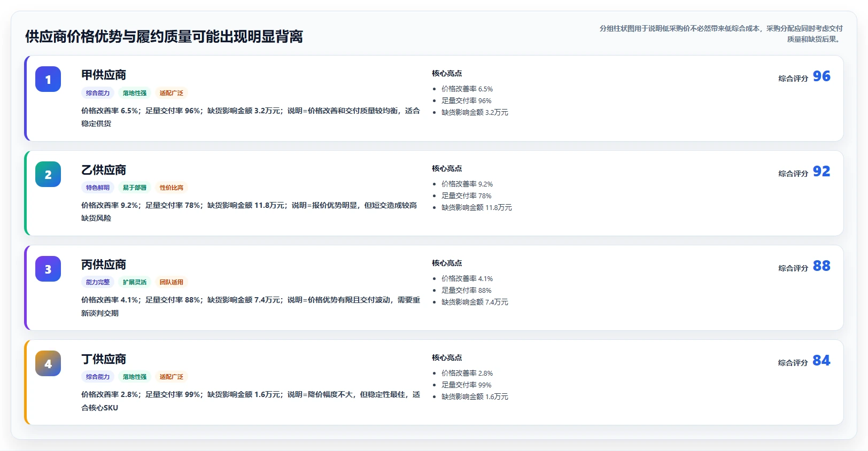Click the 价格改善率 4.1% bullet item

[467, 279]
